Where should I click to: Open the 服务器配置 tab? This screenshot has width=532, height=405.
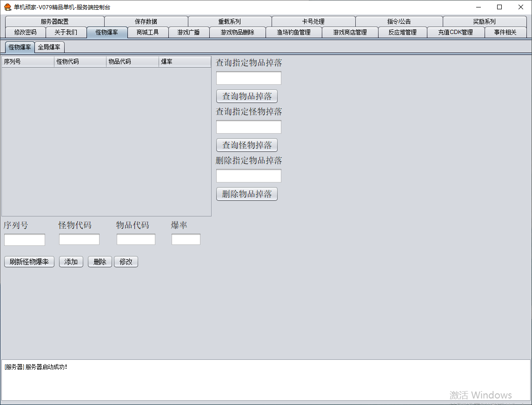54,21
